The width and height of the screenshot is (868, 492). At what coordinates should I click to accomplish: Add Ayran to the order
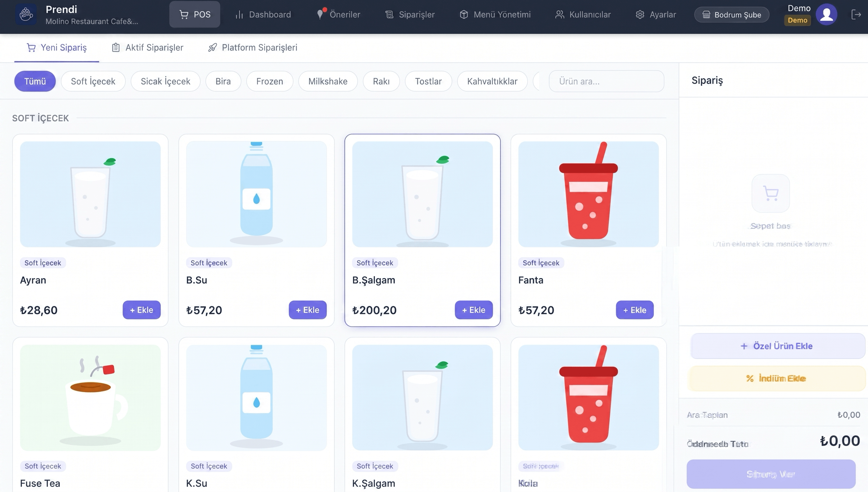[142, 310]
